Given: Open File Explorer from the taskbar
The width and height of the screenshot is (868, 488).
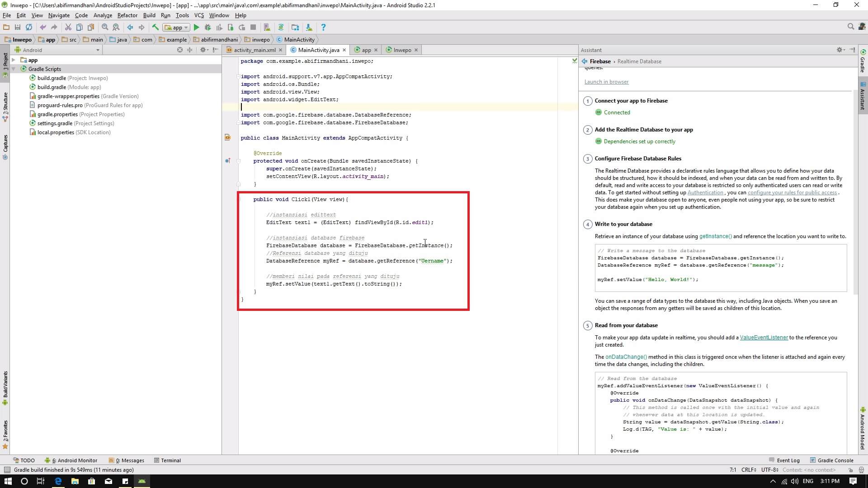Looking at the screenshot, I should [x=75, y=481].
